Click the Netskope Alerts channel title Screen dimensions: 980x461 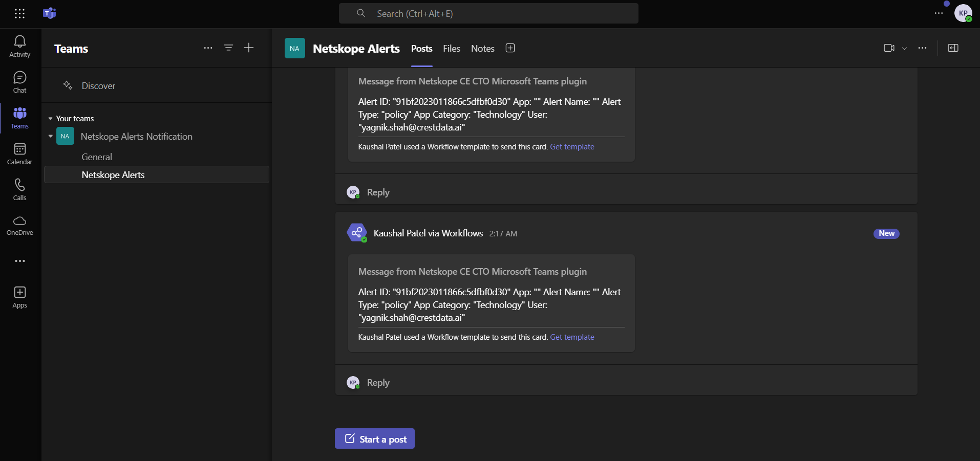point(356,49)
